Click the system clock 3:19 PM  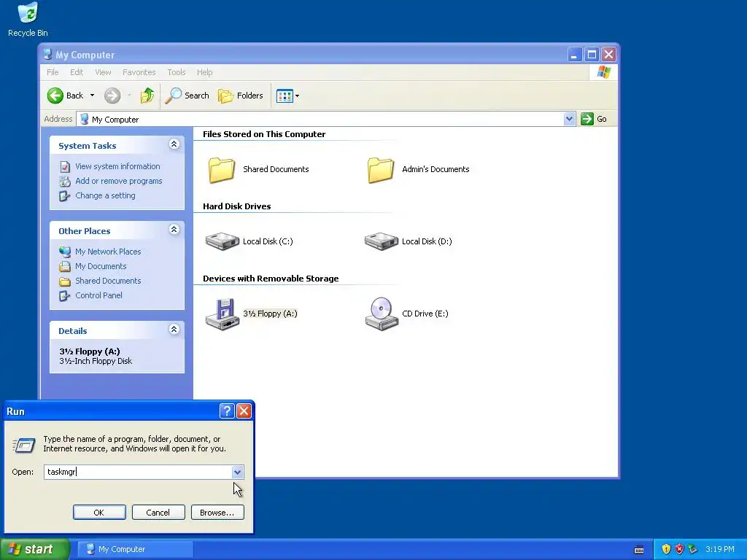pos(720,550)
